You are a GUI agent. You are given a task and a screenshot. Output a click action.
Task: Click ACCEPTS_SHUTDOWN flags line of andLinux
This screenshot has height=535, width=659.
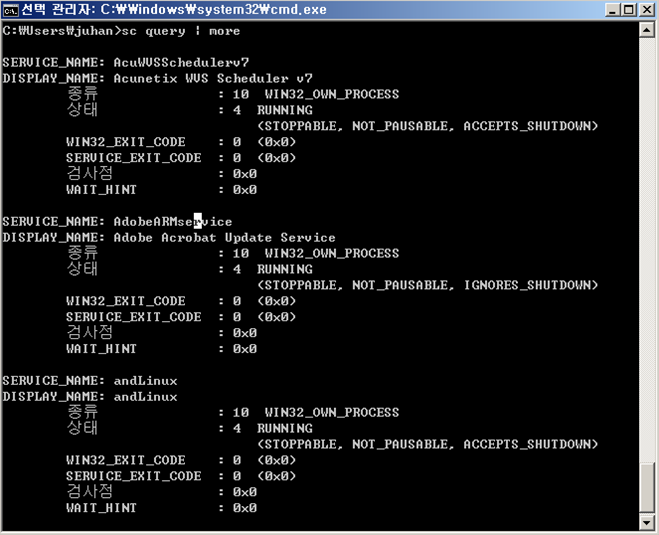(x=427, y=444)
